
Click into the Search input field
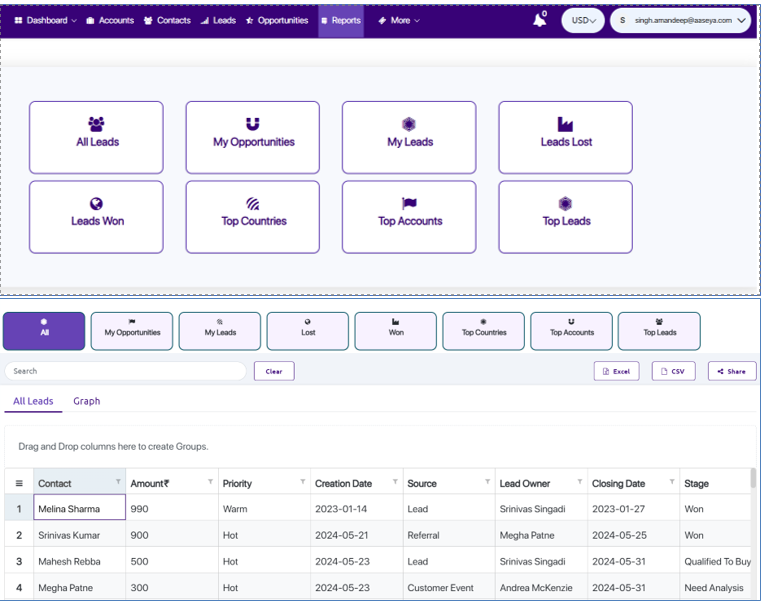click(x=125, y=371)
